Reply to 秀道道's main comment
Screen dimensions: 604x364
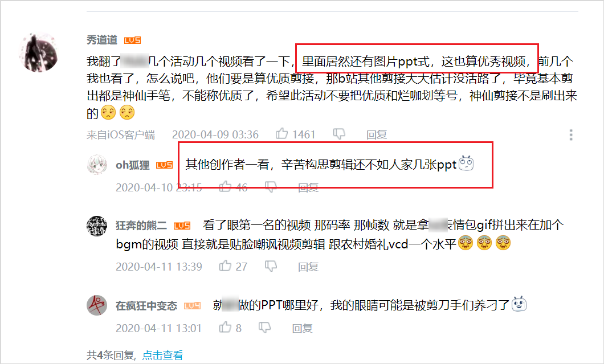point(376,134)
